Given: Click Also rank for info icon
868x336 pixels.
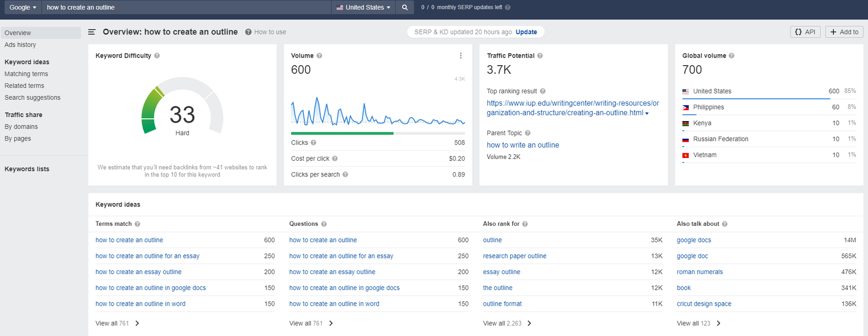Looking at the screenshot, I should tap(525, 224).
